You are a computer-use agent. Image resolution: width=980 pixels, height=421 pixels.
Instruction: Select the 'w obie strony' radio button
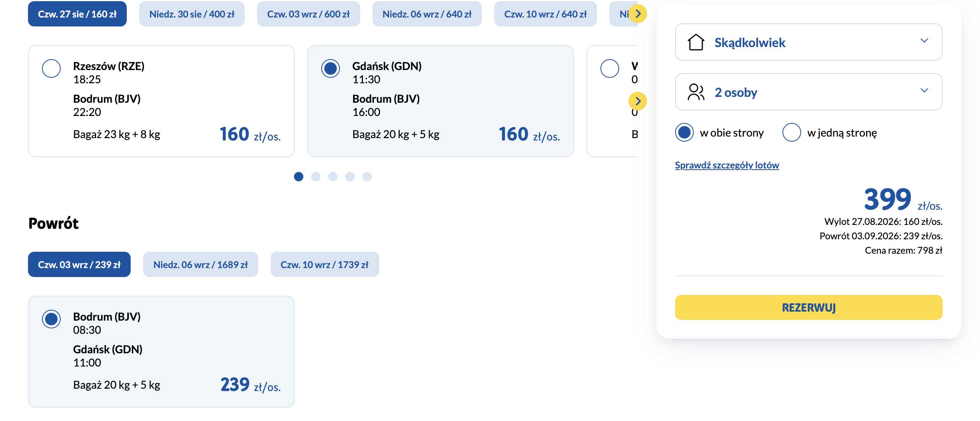tap(684, 132)
